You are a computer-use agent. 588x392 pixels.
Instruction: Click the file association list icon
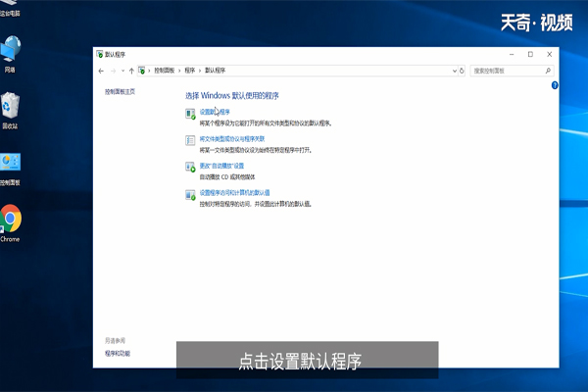coord(190,140)
